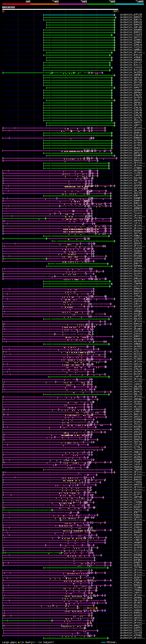This screenshot has height=644, width=146.
Task: Open hit UniRef100_B9GNR6
Action: click(131, 156)
